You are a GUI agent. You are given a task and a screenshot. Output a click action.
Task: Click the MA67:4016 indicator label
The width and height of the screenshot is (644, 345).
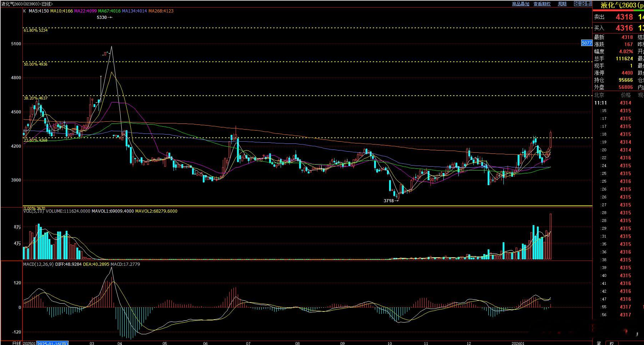tap(109, 11)
